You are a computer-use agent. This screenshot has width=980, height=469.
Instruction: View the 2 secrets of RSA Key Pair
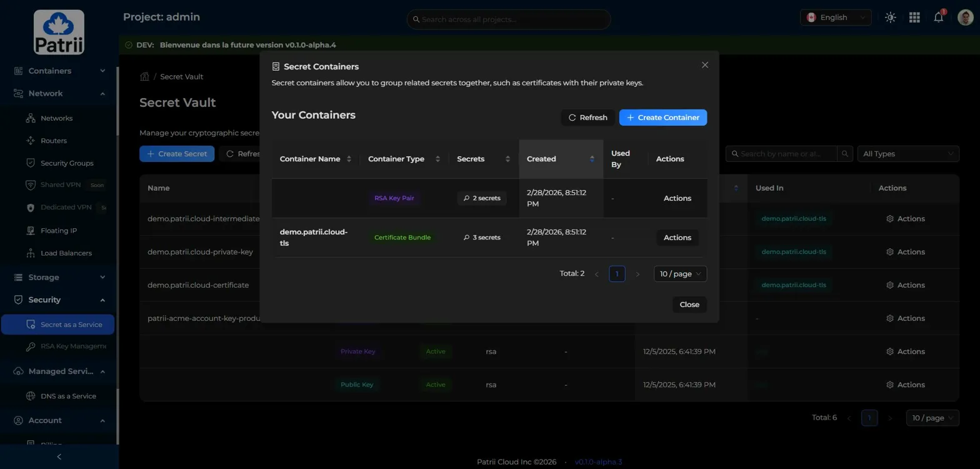click(482, 198)
